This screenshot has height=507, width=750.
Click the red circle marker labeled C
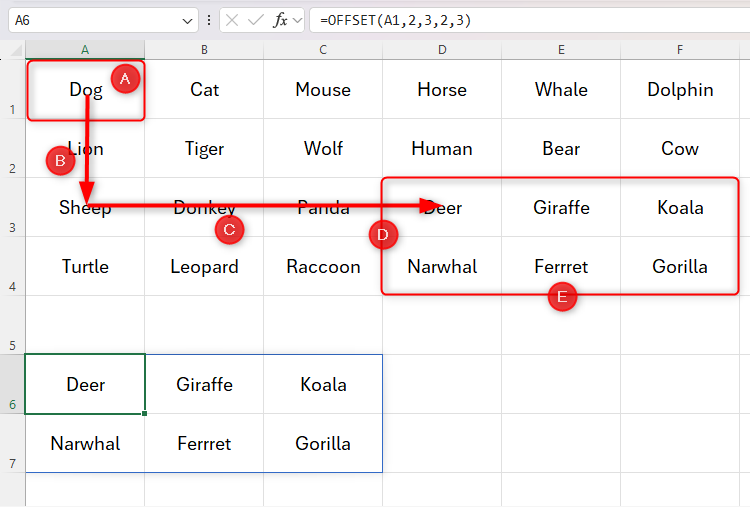tap(229, 230)
